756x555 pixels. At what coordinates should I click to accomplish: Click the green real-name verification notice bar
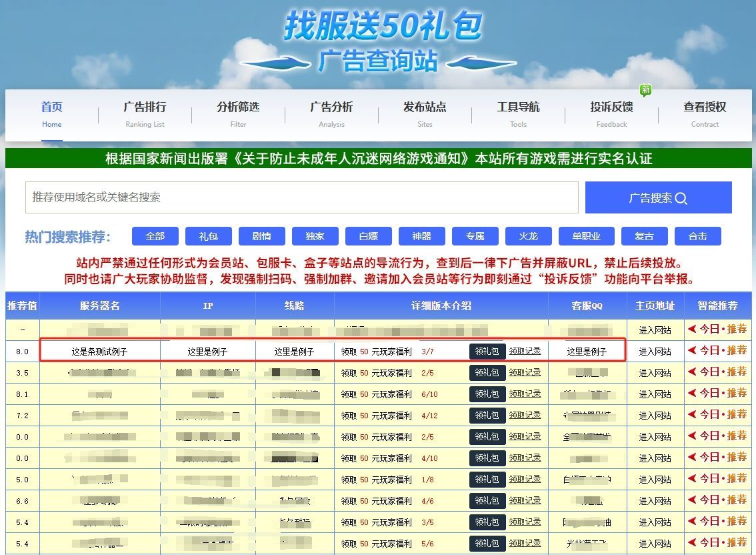click(378, 159)
